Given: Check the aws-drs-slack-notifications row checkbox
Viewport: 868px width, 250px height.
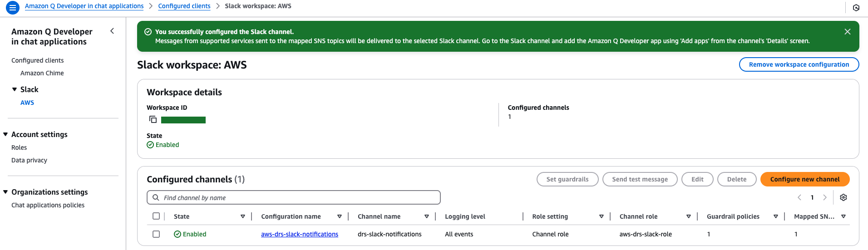Looking at the screenshot, I should point(156,234).
